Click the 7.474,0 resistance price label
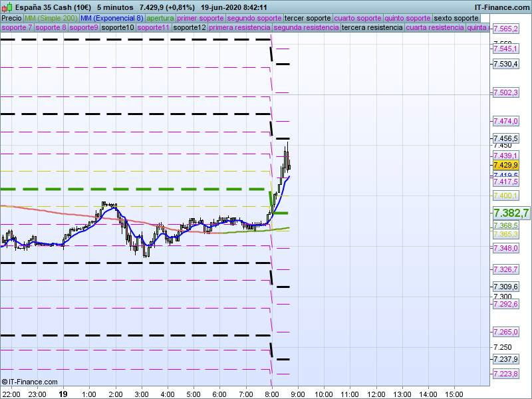The height and width of the screenshot is (399, 532). point(505,121)
